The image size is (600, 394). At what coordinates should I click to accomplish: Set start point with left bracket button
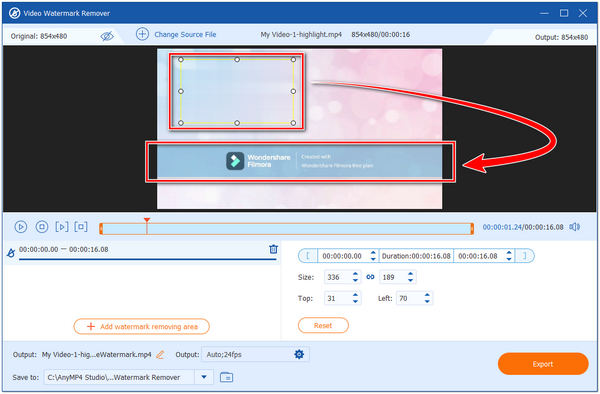(x=308, y=256)
